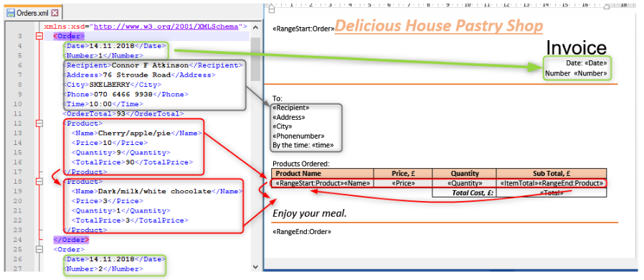Click the Address 76 Stroude Road line
This screenshot has width=644, height=280.
[x=139, y=75]
